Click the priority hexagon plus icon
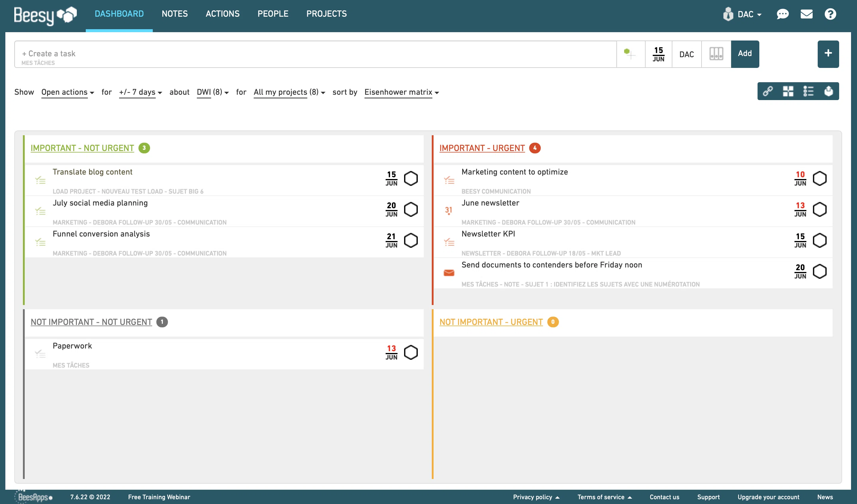The width and height of the screenshot is (857, 504). (630, 54)
